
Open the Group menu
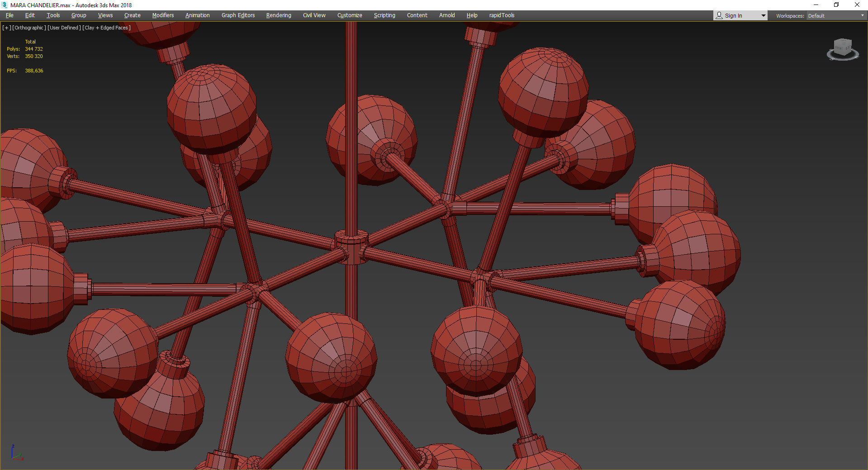click(79, 15)
